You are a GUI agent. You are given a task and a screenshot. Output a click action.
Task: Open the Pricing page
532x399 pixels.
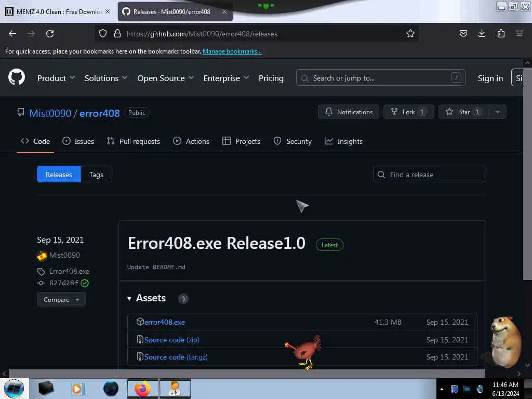click(x=271, y=78)
